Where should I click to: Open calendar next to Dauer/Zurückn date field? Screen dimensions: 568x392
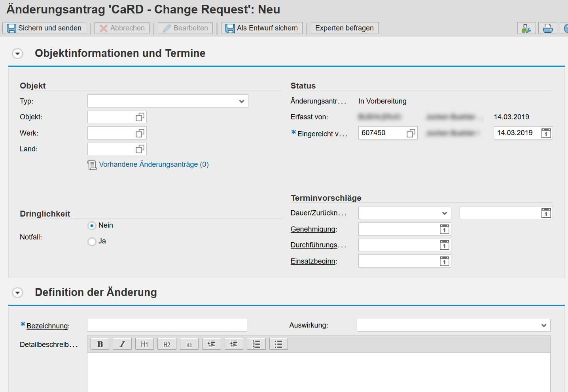tap(546, 213)
